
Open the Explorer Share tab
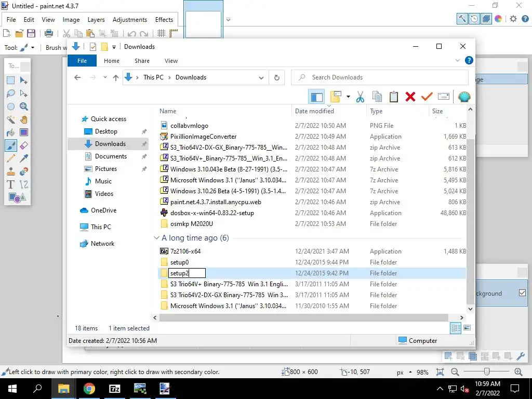tap(142, 61)
